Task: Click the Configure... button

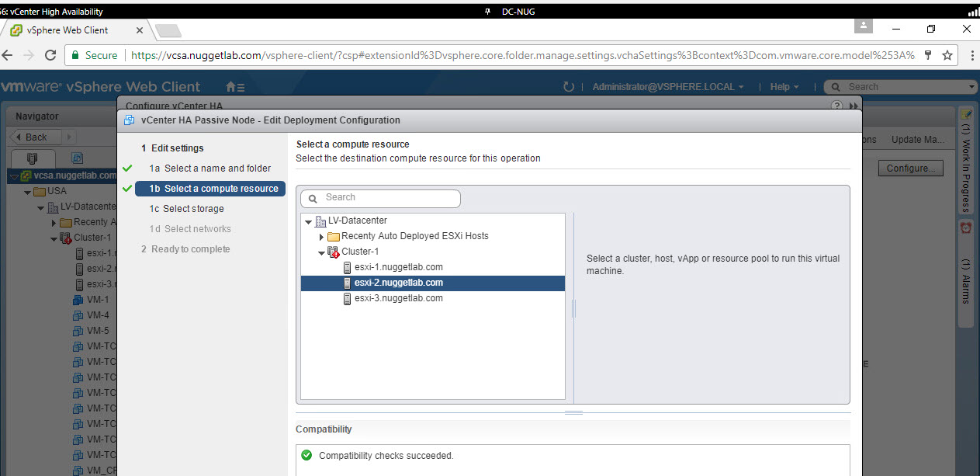Action: (x=910, y=169)
